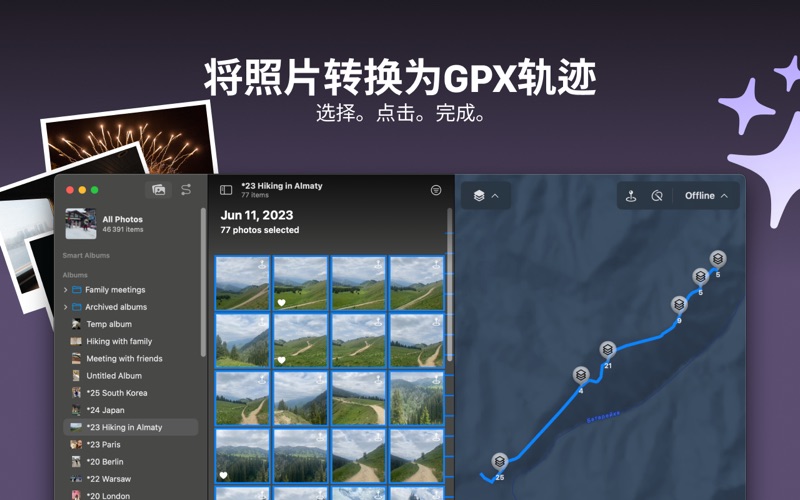The image size is (800, 500).
Task: Click the map pin location icon
Action: pos(631,196)
